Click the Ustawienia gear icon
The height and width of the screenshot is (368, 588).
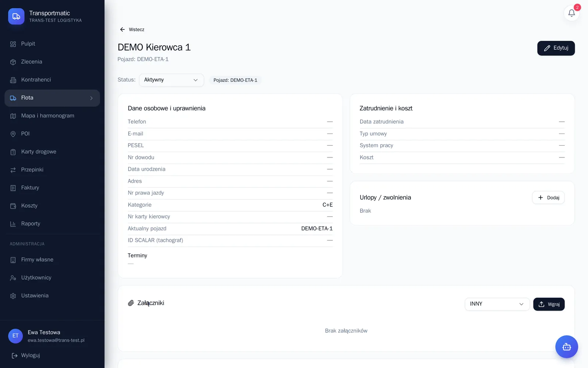coord(13,296)
